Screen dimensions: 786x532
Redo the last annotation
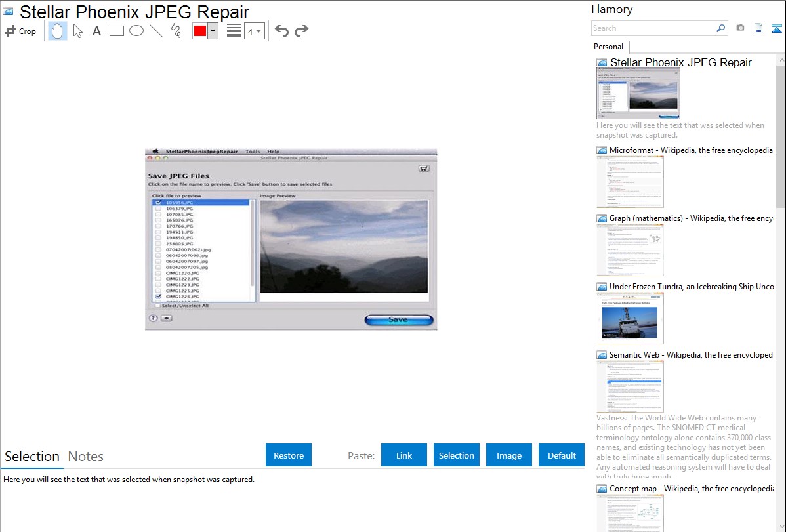tap(301, 31)
